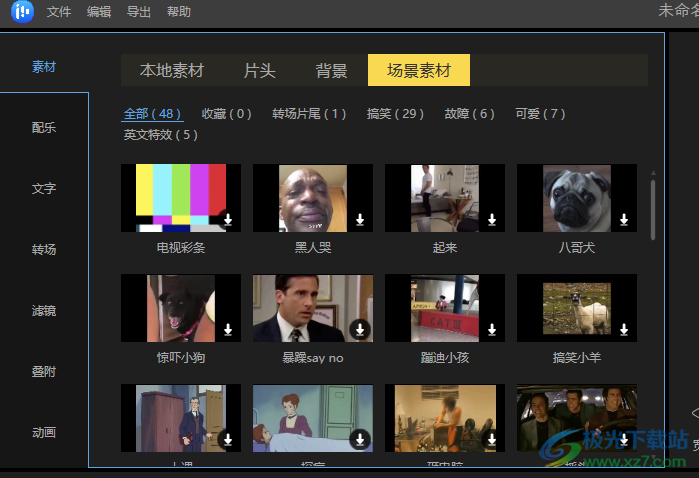Viewport: 699px width, 478px height.
Task: Select the 暴躁say no thumbnail
Action: 313,308
